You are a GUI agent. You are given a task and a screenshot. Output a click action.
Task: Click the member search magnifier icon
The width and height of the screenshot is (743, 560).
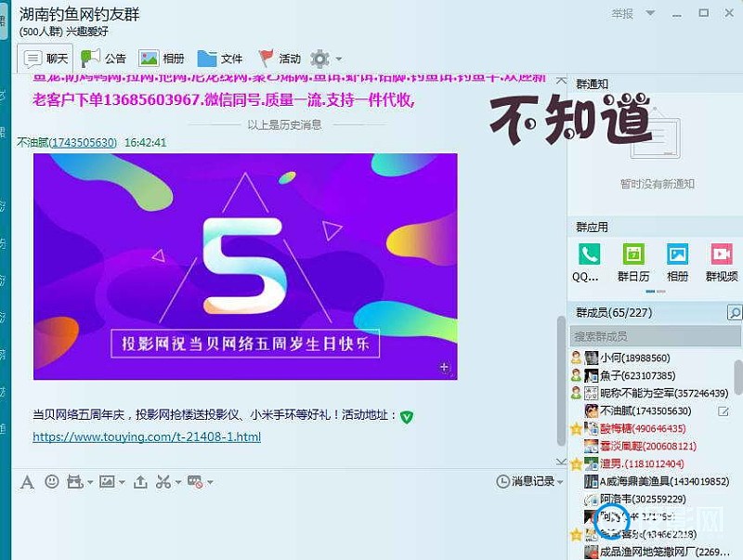click(x=735, y=313)
